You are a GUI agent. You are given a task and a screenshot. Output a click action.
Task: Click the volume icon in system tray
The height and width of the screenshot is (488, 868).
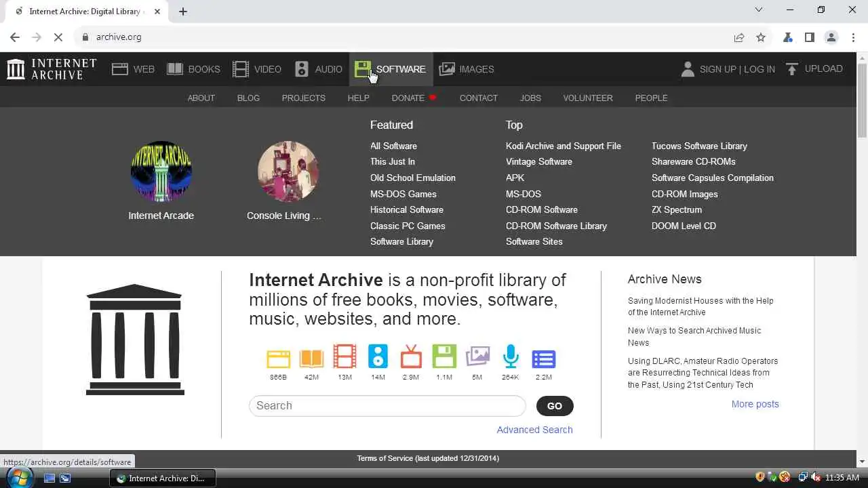click(816, 478)
